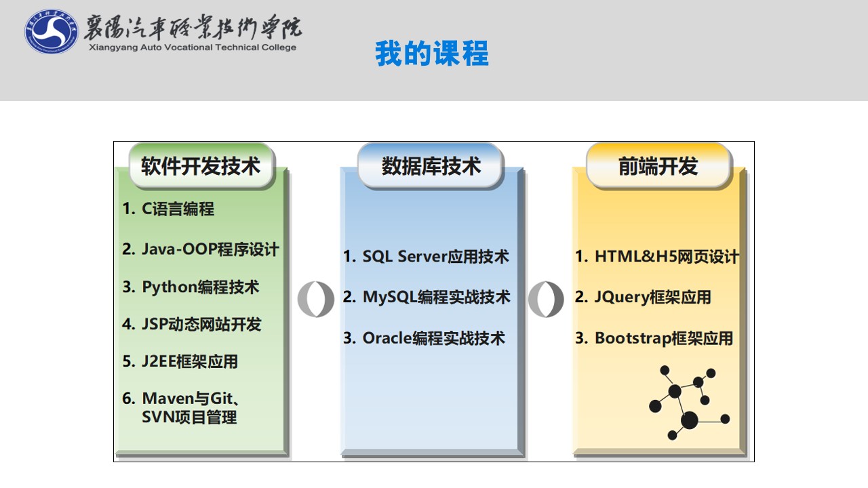Select the 数据库技术 header button
The width and height of the screenshot is (868, 488).
tap(431, 166)
